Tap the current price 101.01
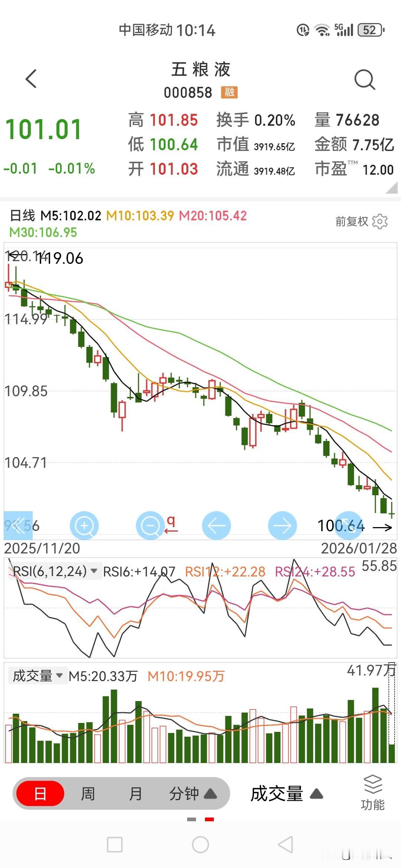 click(43, 129)
